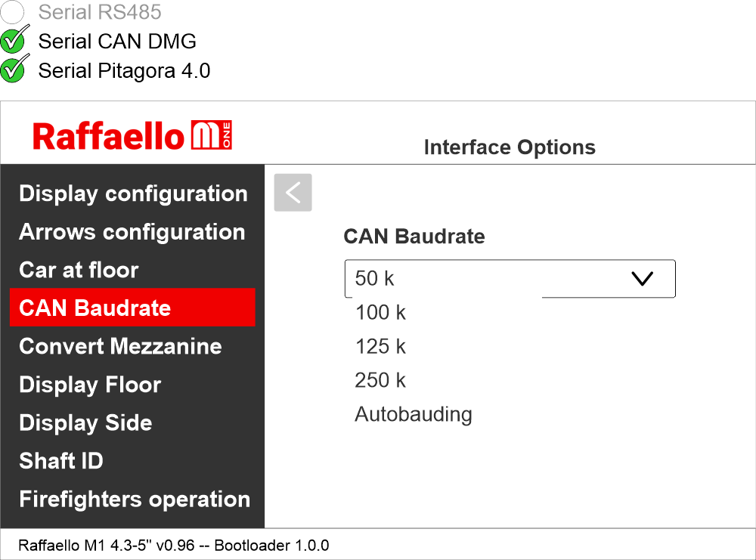Pick the 125 k baudrate option

(380, 346)
